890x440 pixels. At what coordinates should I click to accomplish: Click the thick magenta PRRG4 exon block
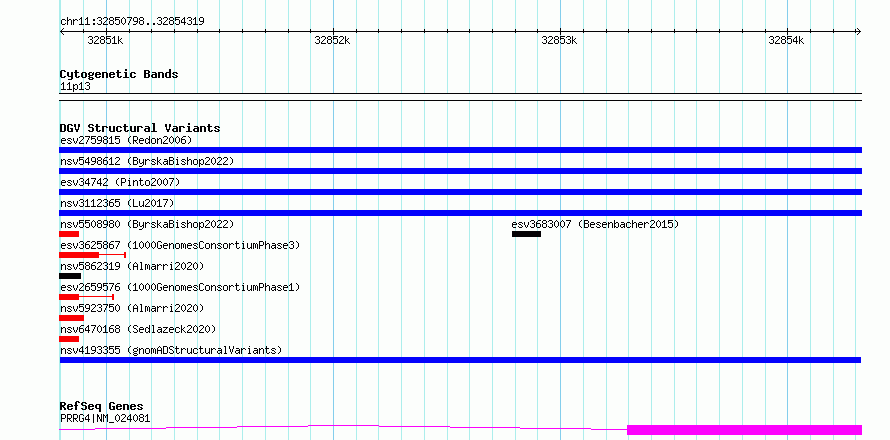(x=744, y=430)
